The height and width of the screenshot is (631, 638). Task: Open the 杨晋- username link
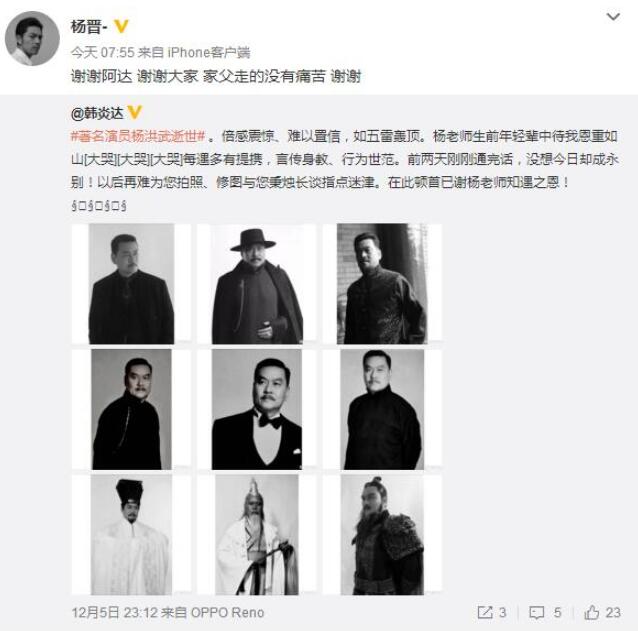(x=89, y=27)
